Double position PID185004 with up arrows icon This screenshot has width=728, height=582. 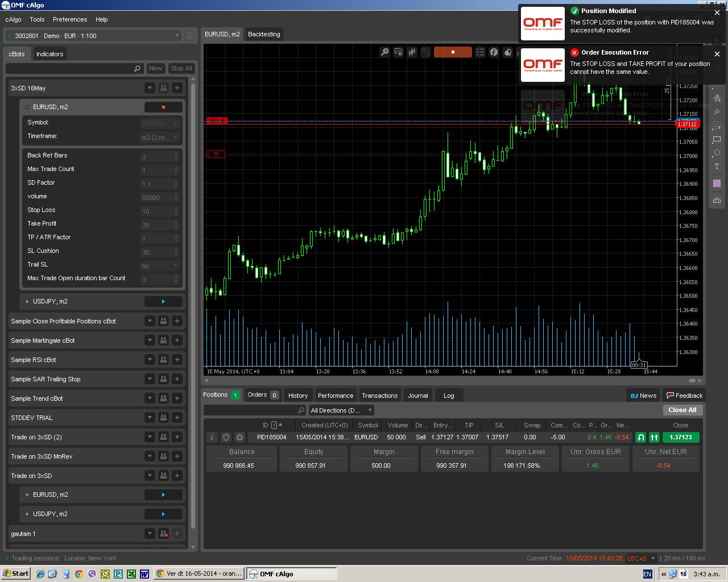[654, 437]
